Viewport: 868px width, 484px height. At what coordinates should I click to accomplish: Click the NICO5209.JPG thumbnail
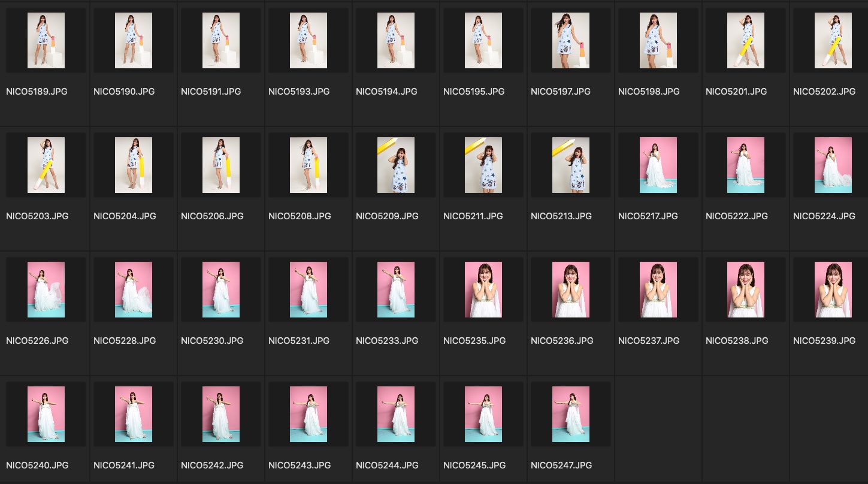point(396,165)
